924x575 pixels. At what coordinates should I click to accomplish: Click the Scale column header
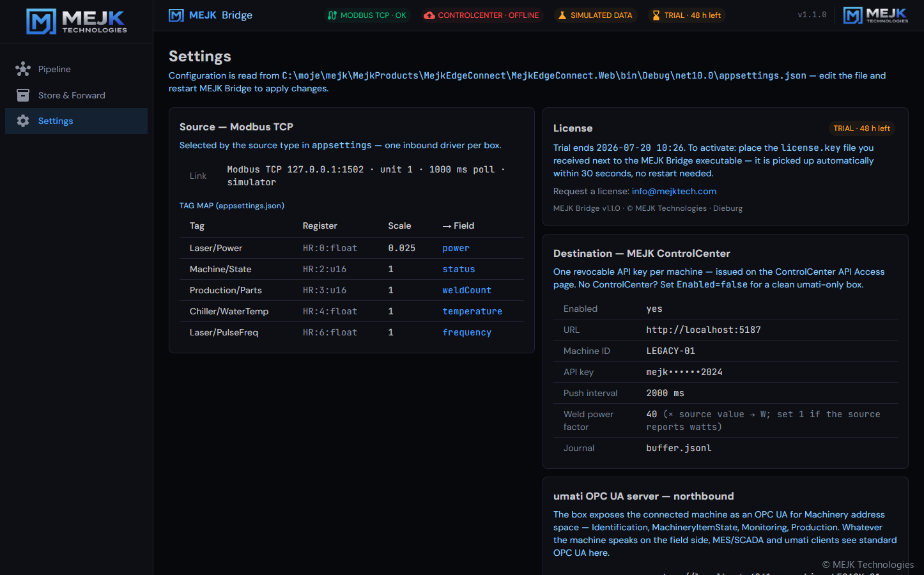[399, 226]
